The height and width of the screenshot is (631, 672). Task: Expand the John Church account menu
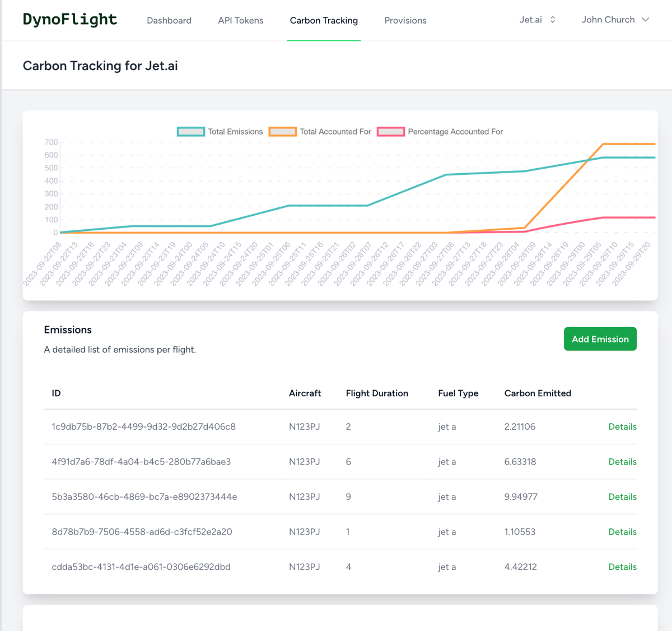click(x=615, y=19)
